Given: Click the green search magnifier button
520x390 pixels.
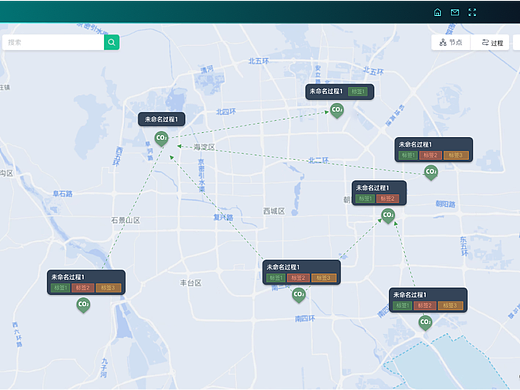Looking at the screenshot, I should tap(112, 42).
